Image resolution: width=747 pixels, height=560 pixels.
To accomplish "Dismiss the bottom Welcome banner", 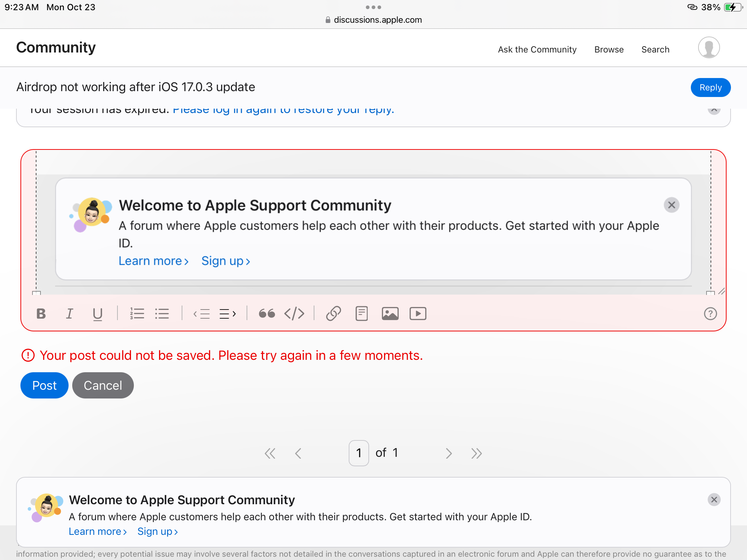I will [714, 499].
